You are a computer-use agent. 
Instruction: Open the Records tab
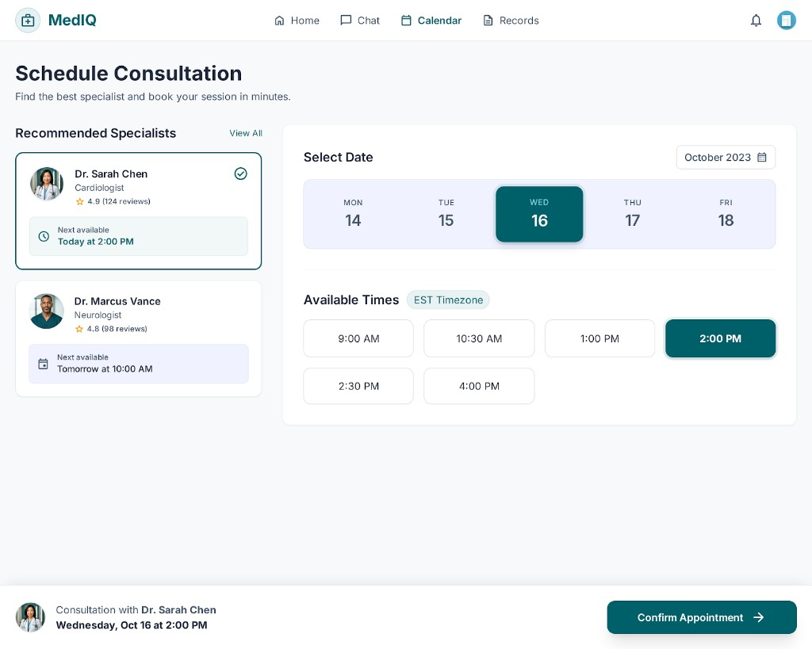coord(511,20)
